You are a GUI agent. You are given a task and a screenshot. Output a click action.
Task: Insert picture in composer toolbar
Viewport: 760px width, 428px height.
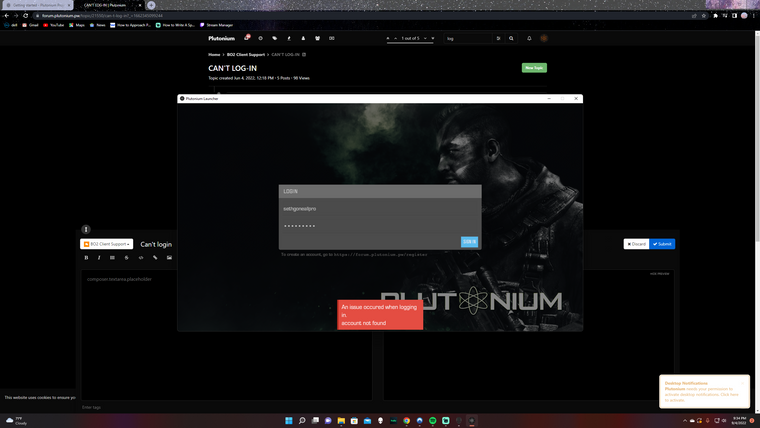tap(169, 258)
